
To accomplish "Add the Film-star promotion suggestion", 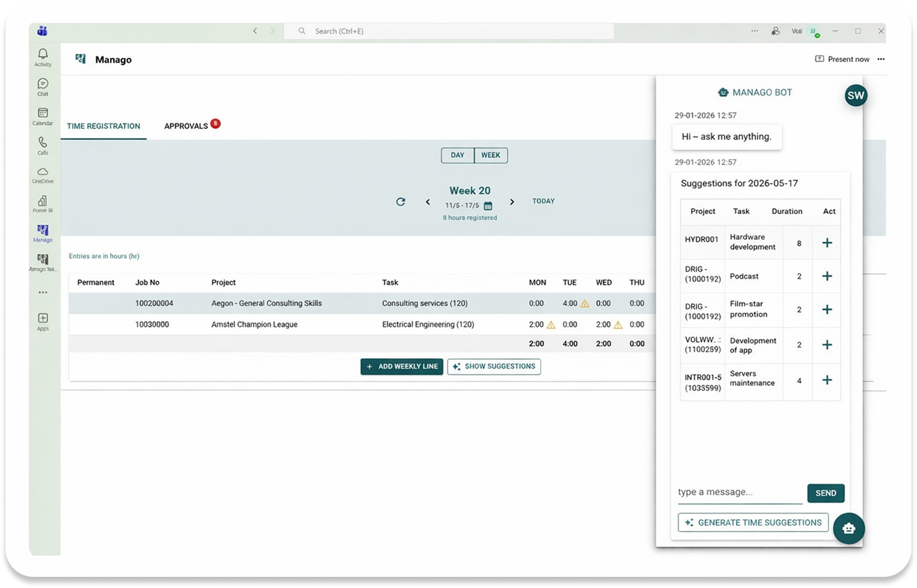I will 827,309.
